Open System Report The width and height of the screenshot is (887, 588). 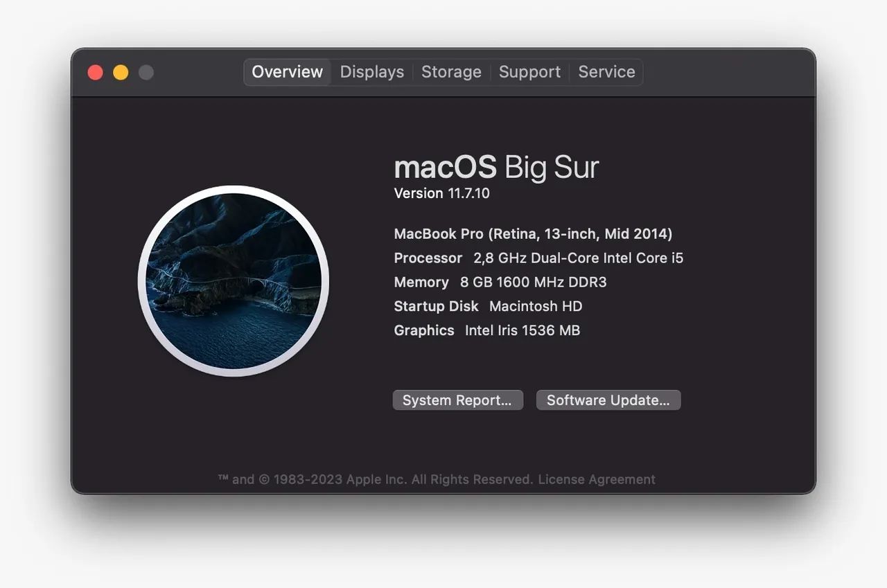[457, 400]
